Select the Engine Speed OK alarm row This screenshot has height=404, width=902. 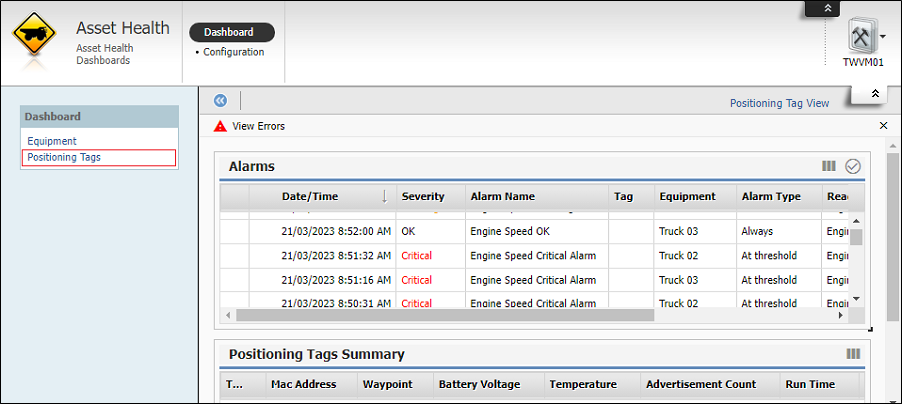(x=534, y=231)
